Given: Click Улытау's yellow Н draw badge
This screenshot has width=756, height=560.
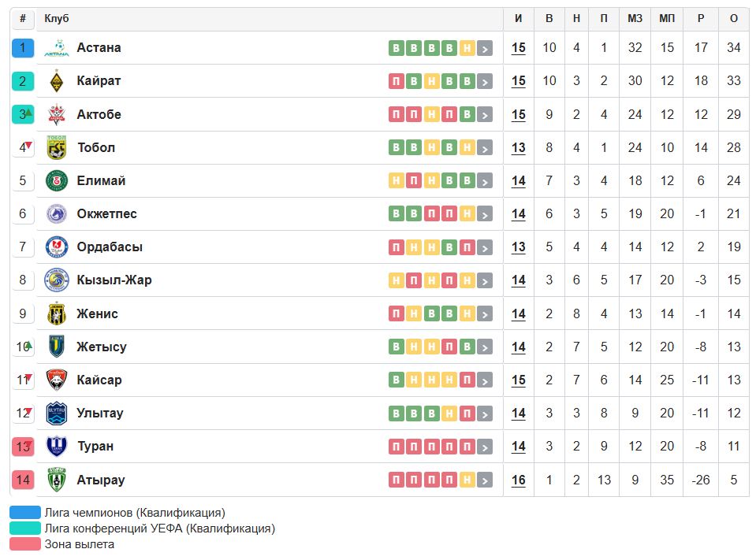Looking at the screenshot, I should 449,414.
